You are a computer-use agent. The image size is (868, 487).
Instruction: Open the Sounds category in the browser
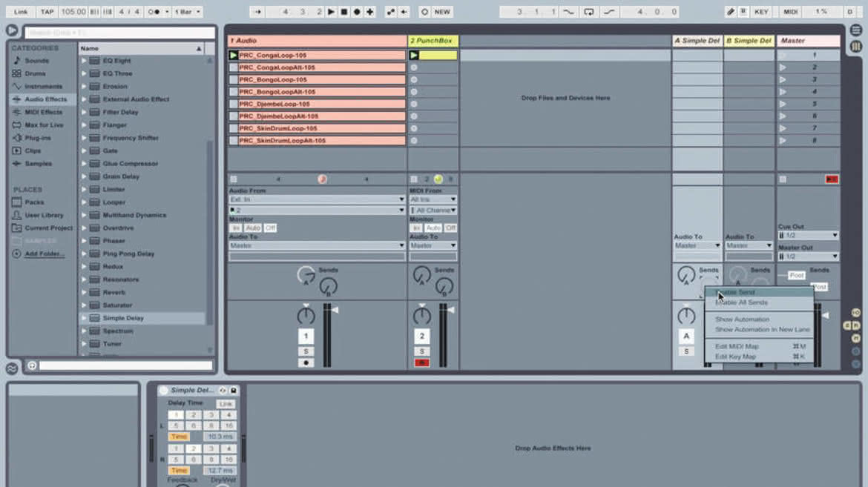[x=36, y=61]
